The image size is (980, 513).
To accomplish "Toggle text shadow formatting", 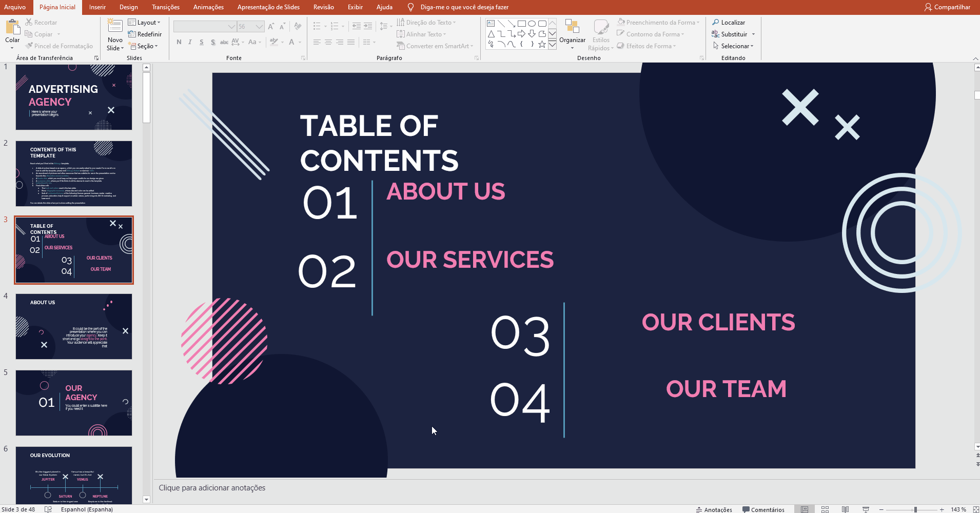I will pos(213,42).
